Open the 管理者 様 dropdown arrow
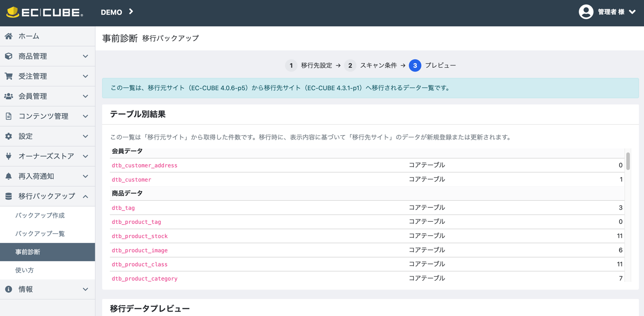The width and height of the screenshot is (644, 316). pos(632,12)
